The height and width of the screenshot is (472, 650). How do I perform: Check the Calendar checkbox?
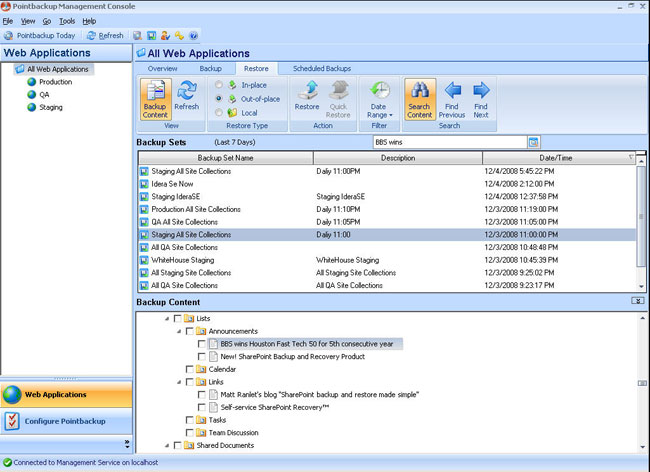click(189, 369)
